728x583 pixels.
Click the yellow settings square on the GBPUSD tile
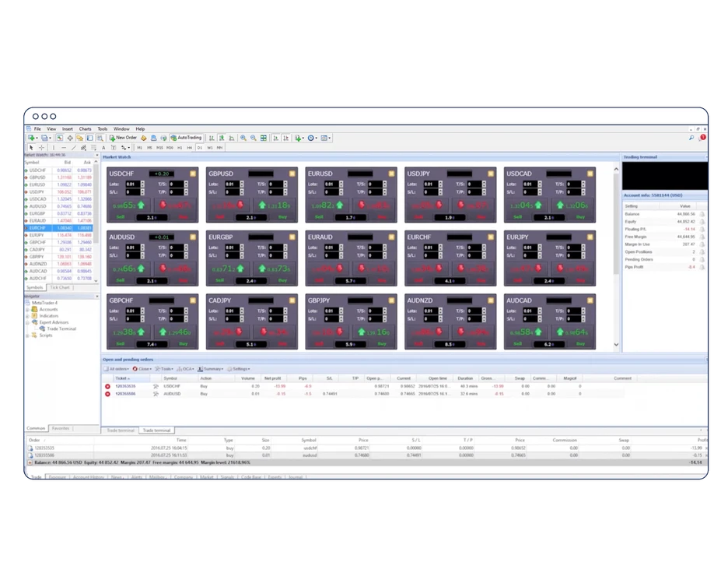point(292,174)
